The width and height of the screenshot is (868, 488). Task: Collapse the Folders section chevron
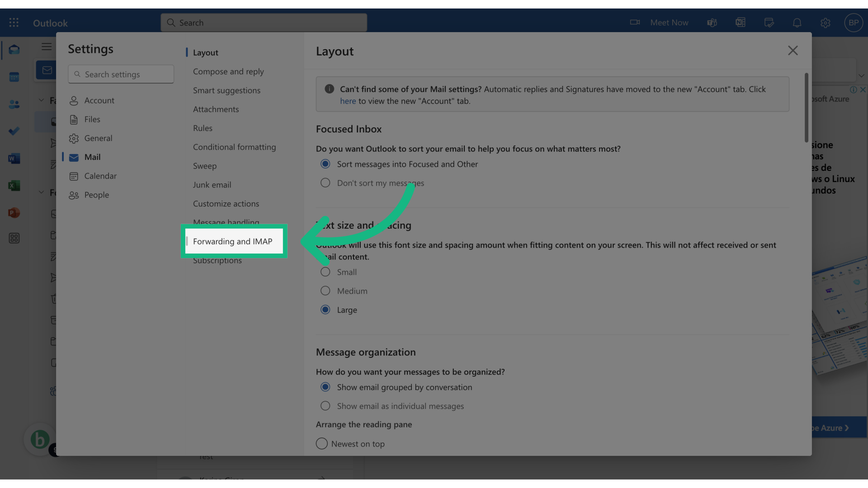41,192
